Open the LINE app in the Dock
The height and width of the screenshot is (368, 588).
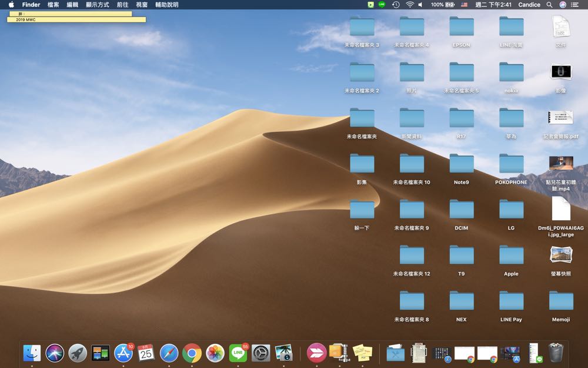click(x=238, y=353)
